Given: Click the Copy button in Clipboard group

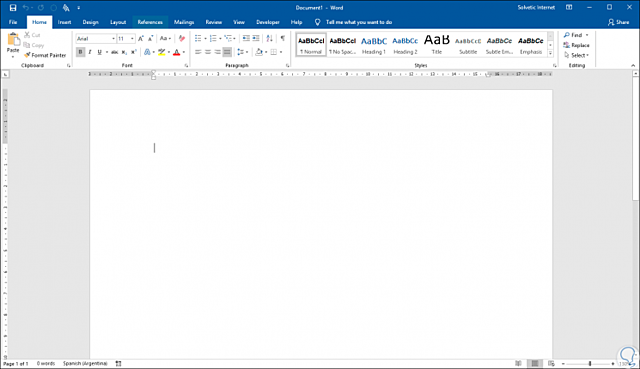Looking at the screenshot, I should [x=33, y=45].
